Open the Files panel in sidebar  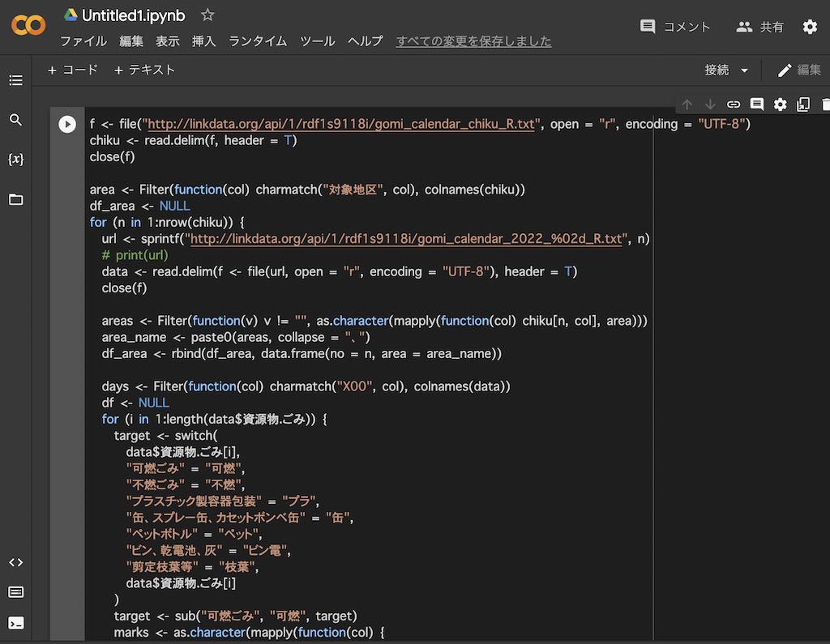pos(16,199)
